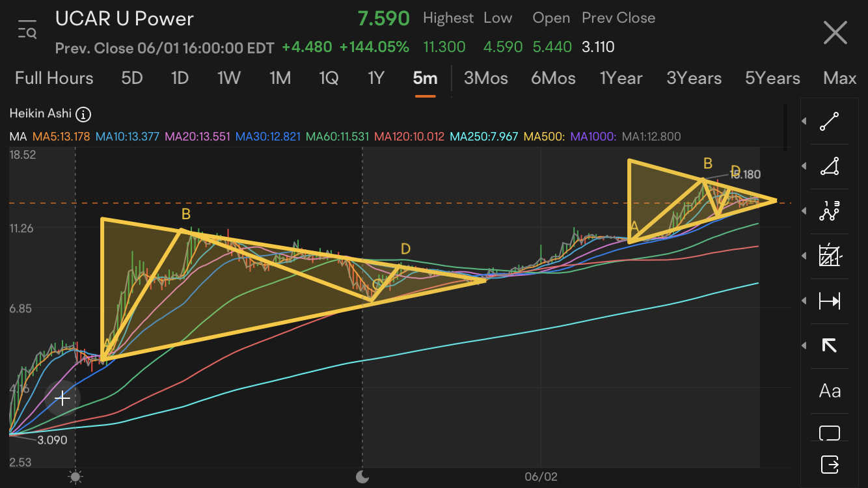
Task: Select the 5m interval tab
Action: pyautogui.click(x=425, y=78)
